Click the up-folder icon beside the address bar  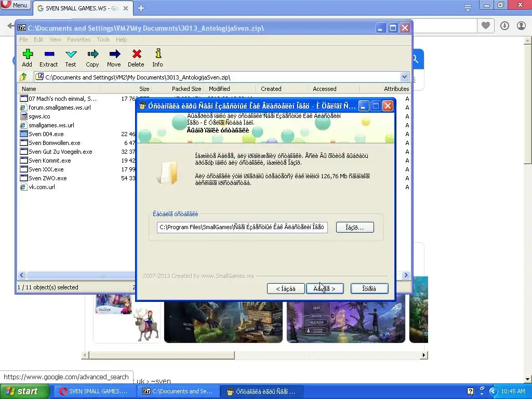[x=23, y=77]
